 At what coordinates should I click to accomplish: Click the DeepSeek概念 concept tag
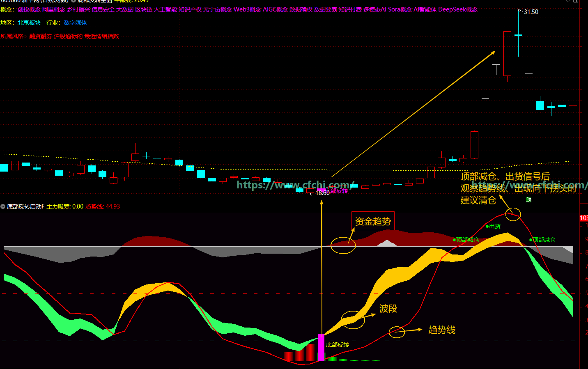click(458, 9)
